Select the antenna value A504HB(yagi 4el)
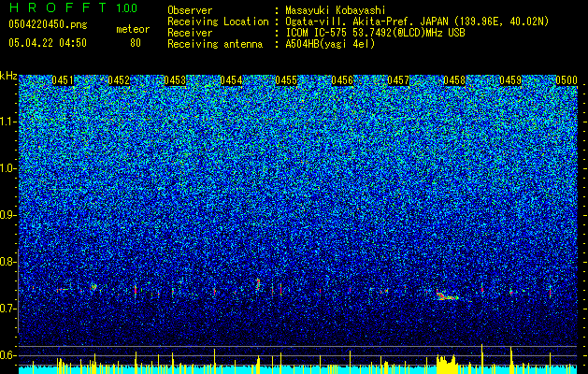The width and height of the screenshot is (588, 374). pyautogui.click(x=330, y=44)
